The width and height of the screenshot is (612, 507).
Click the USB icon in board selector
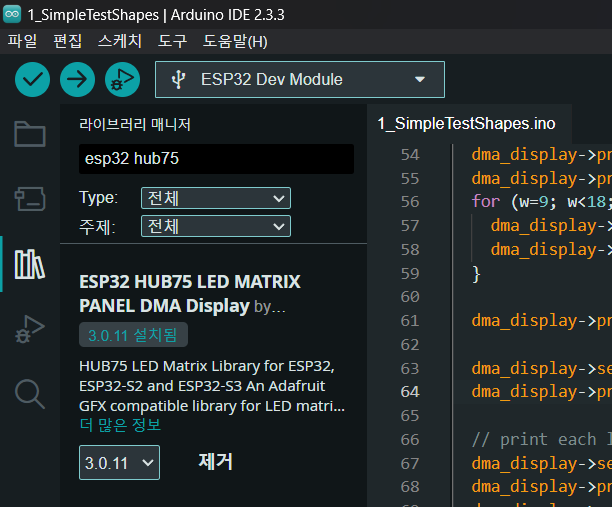coord(178,79)
